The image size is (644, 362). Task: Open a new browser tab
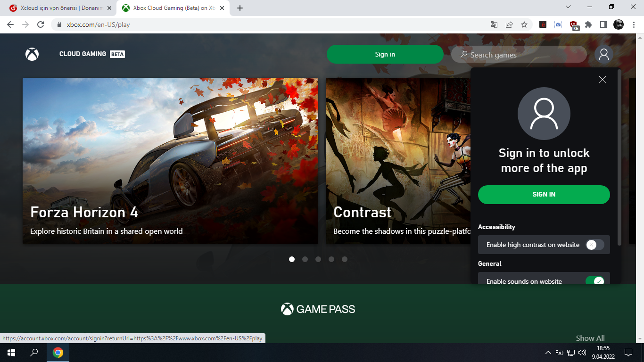[240, 8]
